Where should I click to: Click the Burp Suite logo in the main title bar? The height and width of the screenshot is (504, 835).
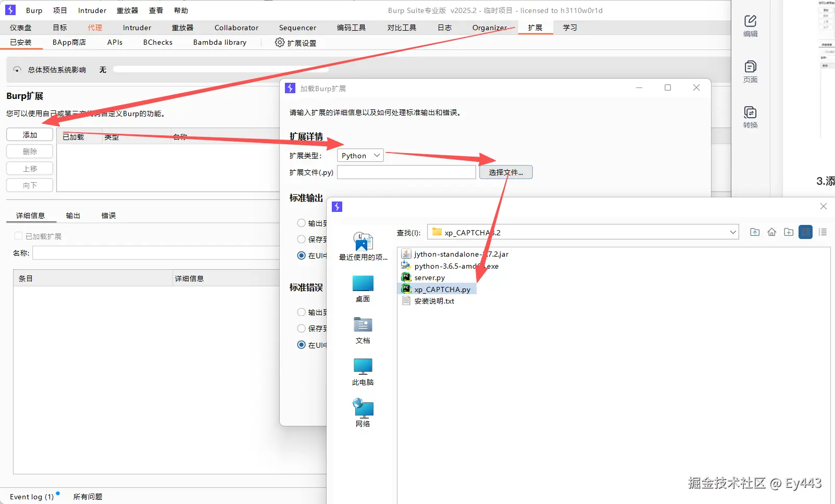10,10
